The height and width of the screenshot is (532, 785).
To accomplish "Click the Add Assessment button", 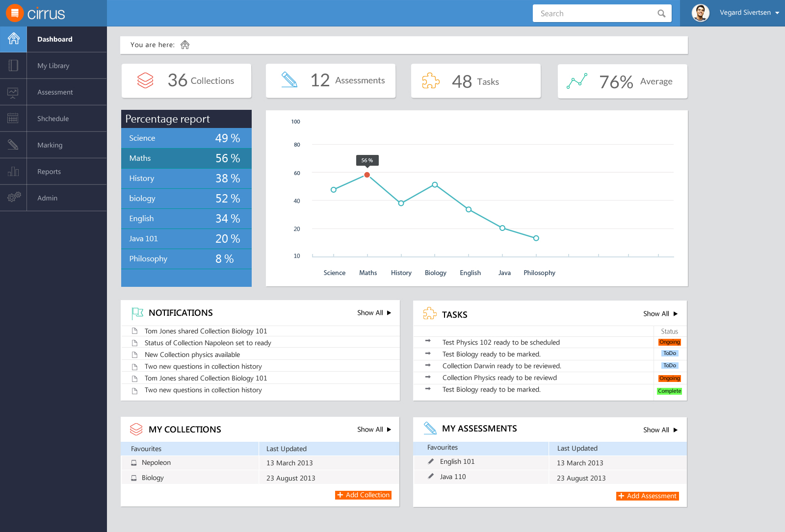I will coord(648,496).
